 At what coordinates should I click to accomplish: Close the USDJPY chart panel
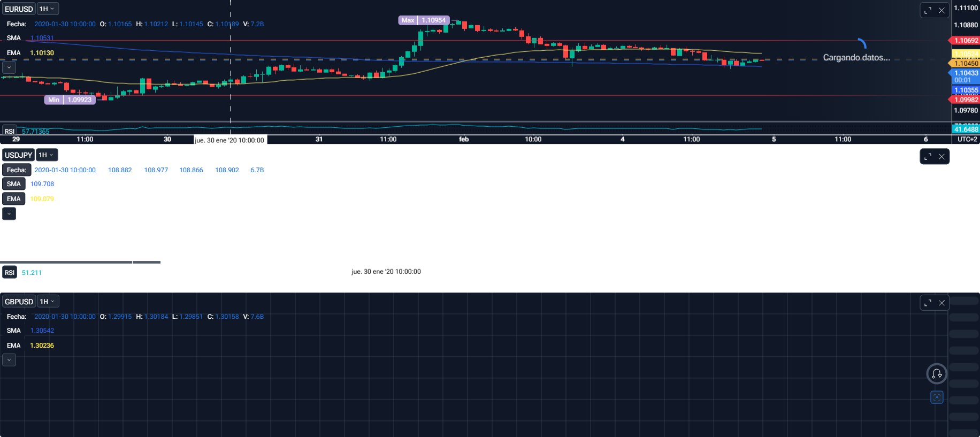coord(941,157)
